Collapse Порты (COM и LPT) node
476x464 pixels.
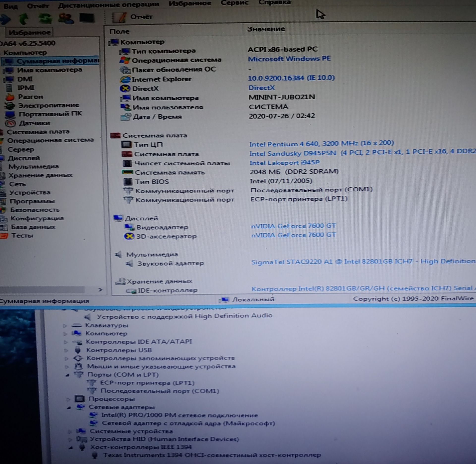(67, 375)
